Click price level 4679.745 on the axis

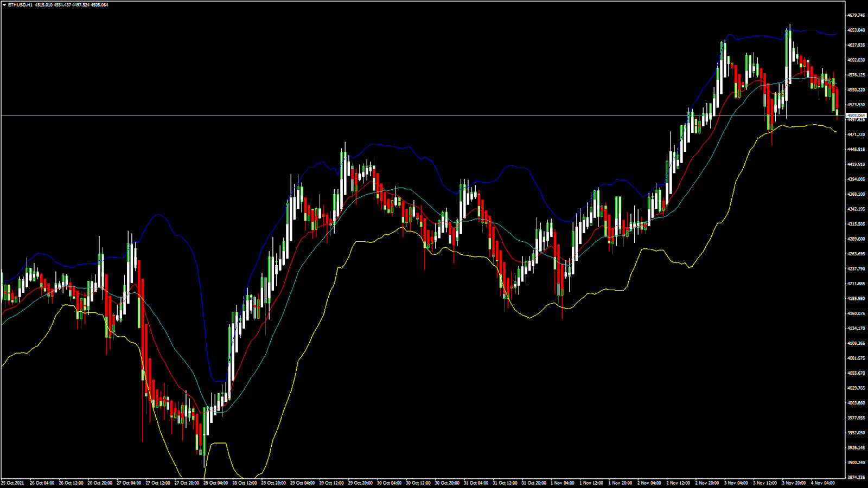tap(856, 15)
